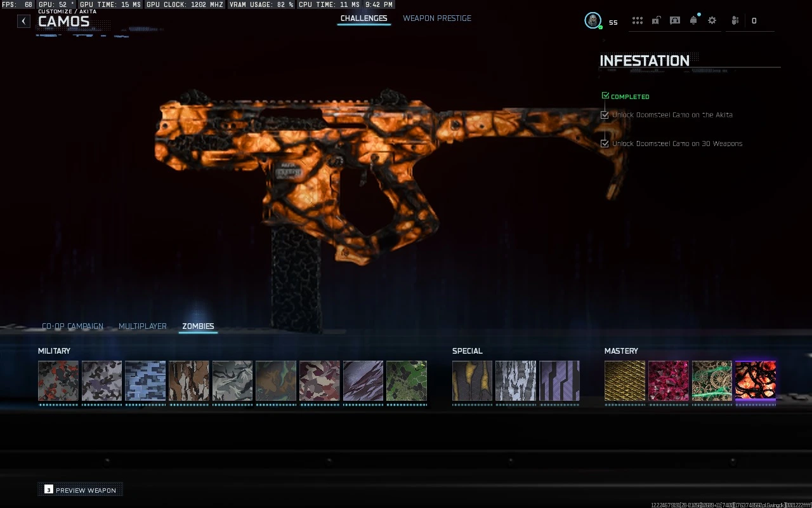This screenshot has width=812, height=508.
Task: Click the social/friends icon beside the counter
Action: pos(735,20)
